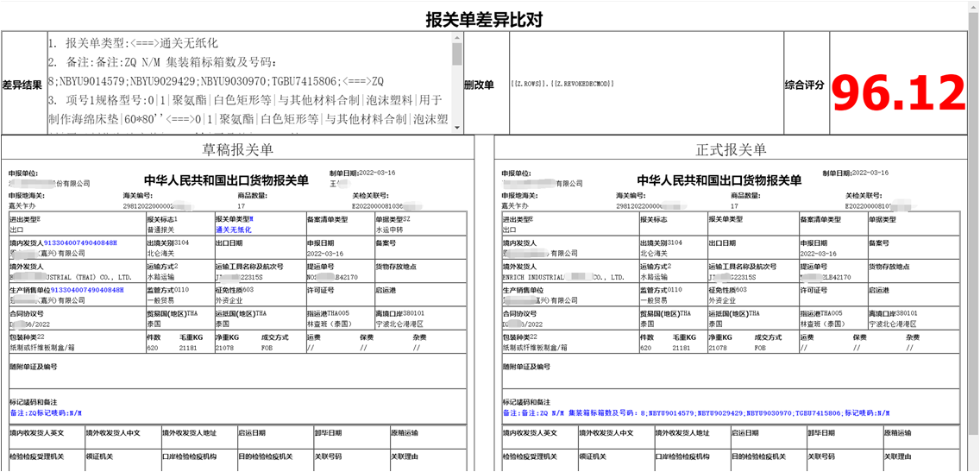Click 水路运输 value in draft panel
980x472 pixels.
tap(162, 276)
